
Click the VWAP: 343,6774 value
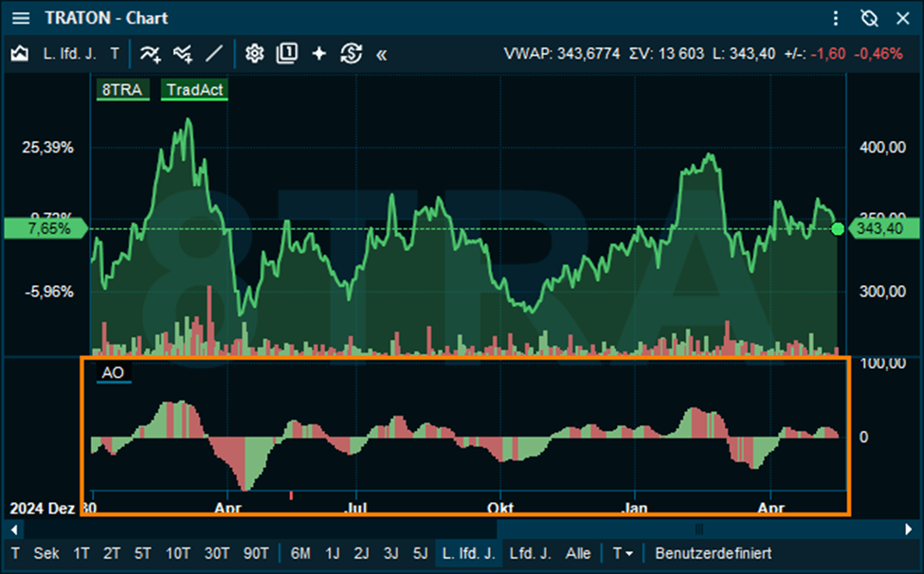[x=562, y=54]
